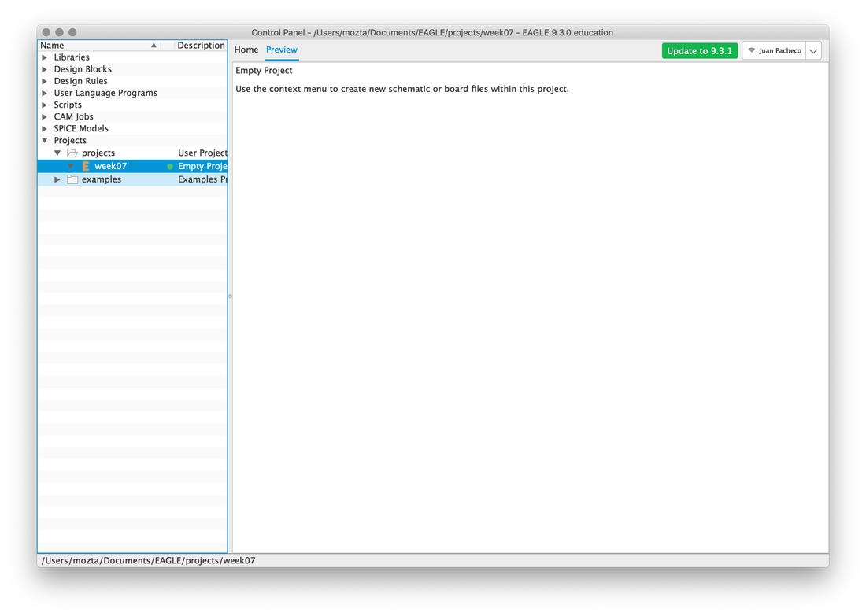Expand the Libraries tree node
This screenshot has width=866, height=616.
click(x=45, y=57)
